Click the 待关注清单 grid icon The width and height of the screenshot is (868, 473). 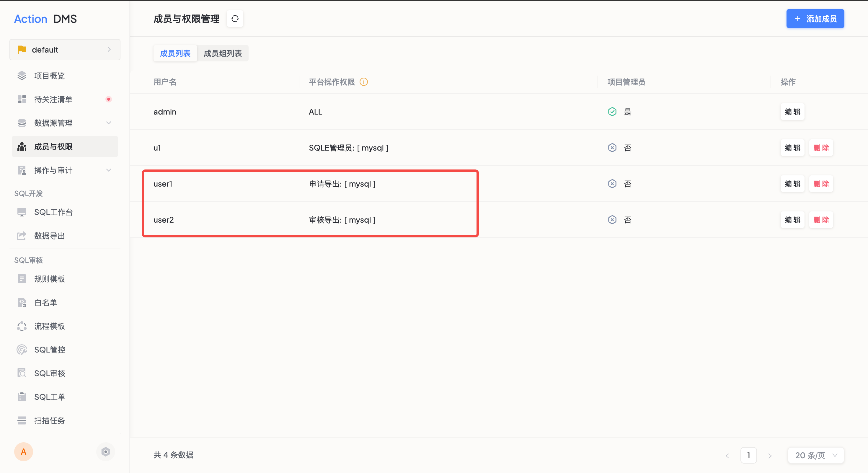tap(22, 100)
